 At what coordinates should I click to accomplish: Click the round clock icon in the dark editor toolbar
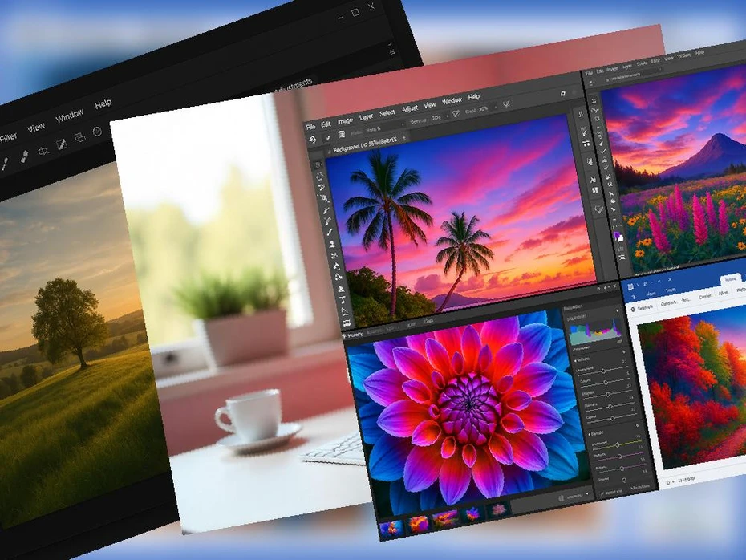98,132
